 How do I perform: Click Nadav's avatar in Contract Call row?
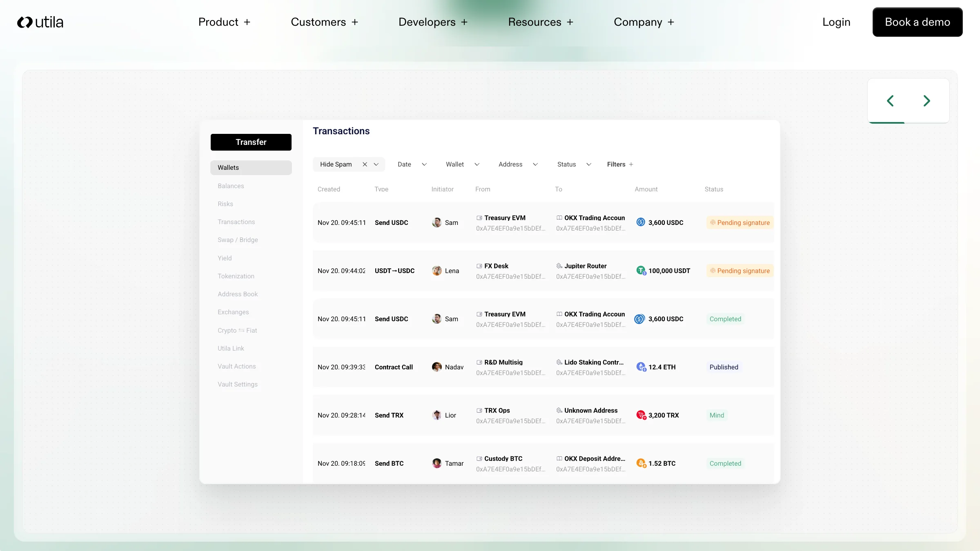click(x=437, y=367)
